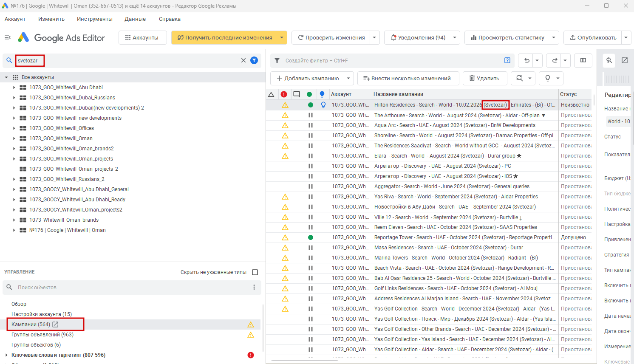Open three-dot menu beside object search

point(254,287)
